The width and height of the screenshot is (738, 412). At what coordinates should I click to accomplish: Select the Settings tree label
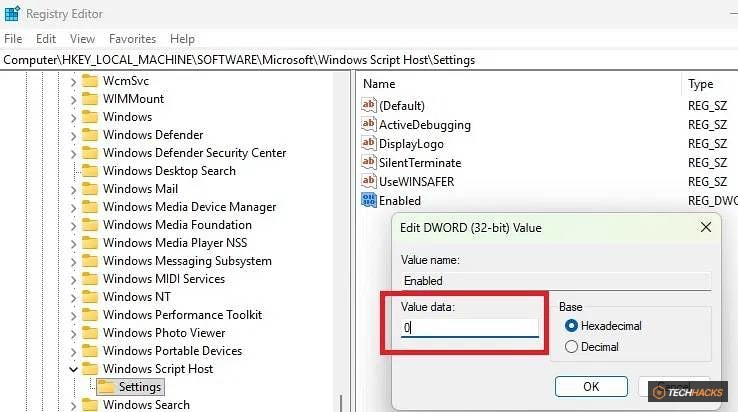click(x=140, y=387)
